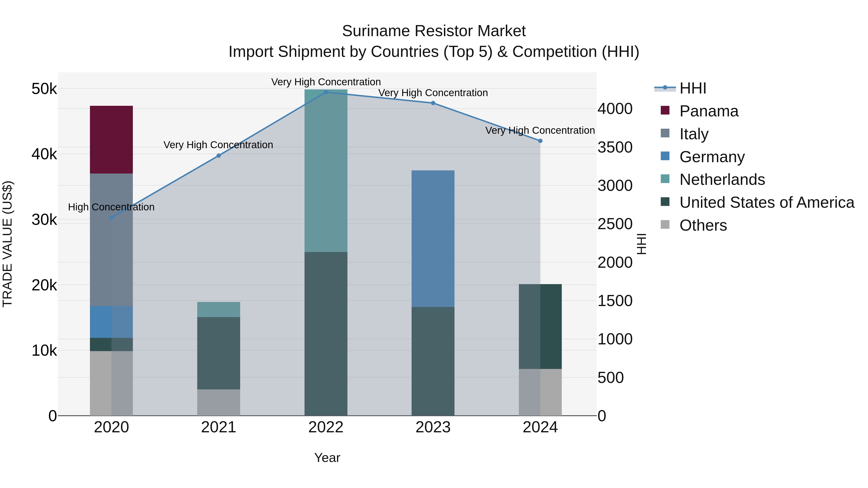Click the USA segment of 2024 bar
The height and width of the screenshot is (488, 868).
tap(540, 327)
